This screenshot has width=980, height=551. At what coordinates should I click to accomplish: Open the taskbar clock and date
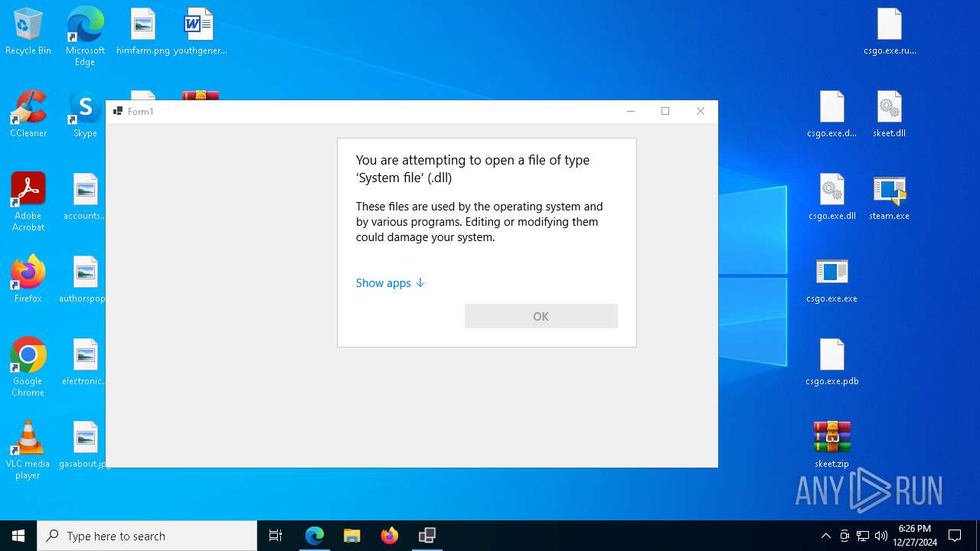(915, 536)
